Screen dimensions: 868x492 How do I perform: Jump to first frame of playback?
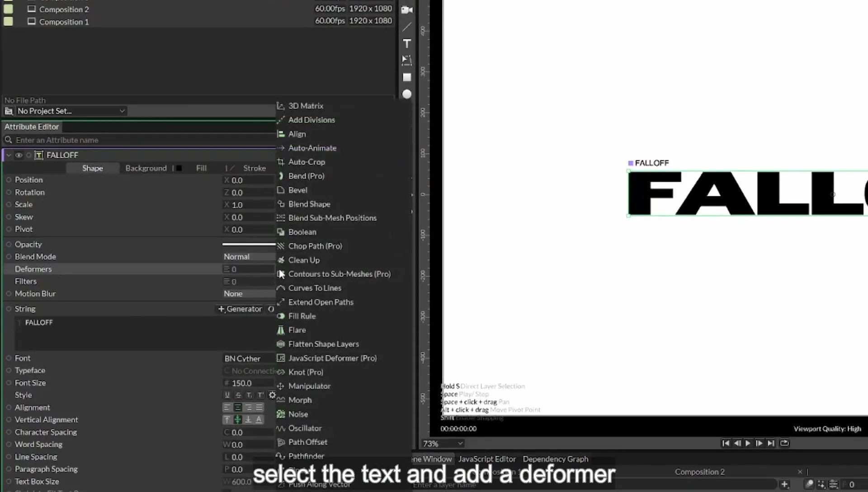pyautogui.click(x=725, y=443)
